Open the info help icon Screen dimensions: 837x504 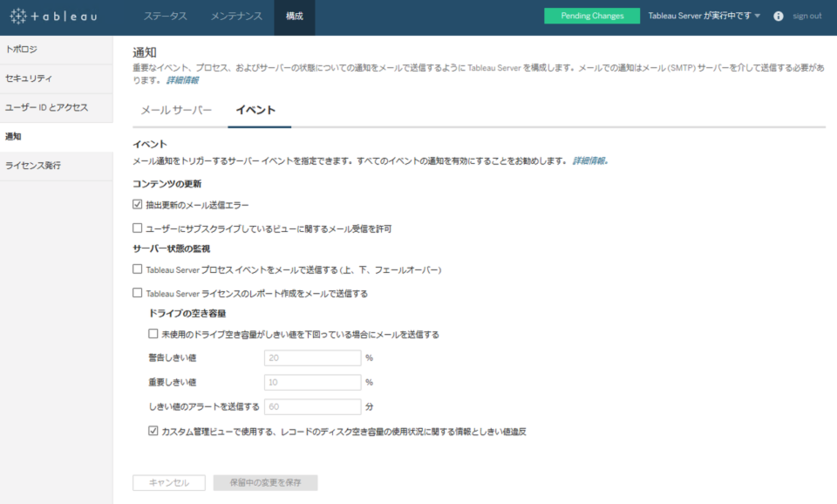coord(776,16)
